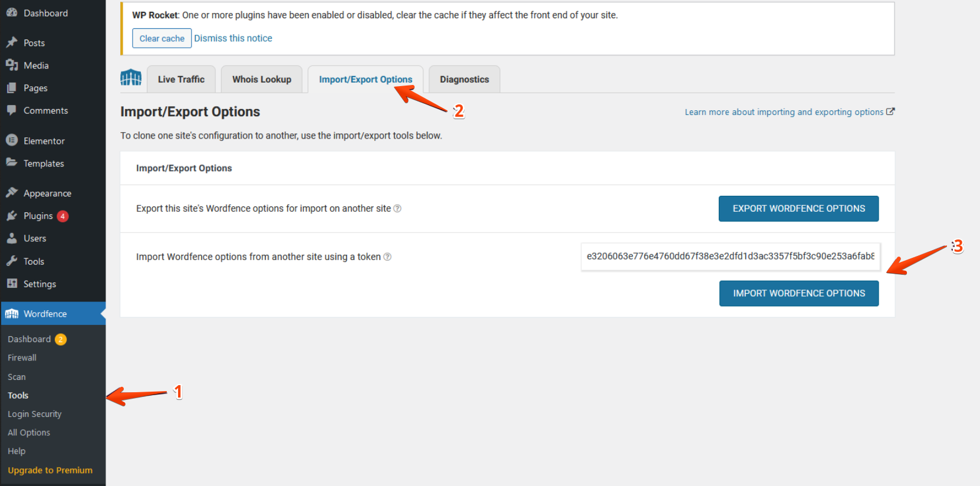The image size is (980, 486).
Task: Click the Wordfence logo icon beside tabs
Action: coord(131,78)
